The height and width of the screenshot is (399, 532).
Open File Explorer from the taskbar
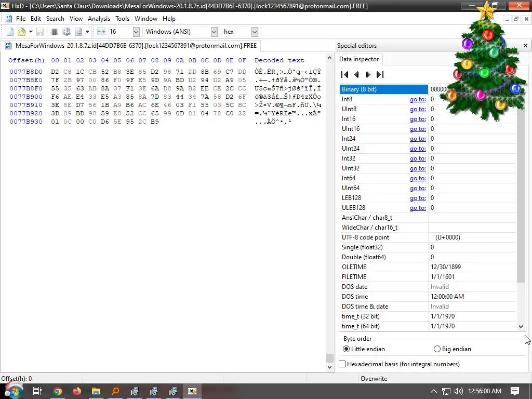point(96,391)
